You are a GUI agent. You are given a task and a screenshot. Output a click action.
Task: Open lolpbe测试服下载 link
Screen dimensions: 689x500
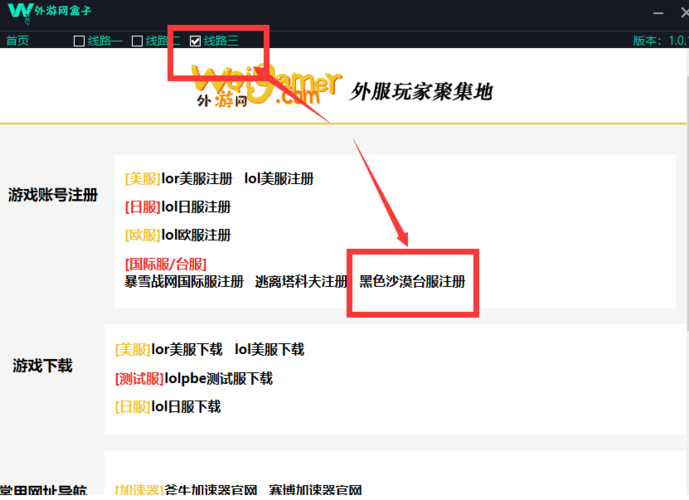(219, 379)
